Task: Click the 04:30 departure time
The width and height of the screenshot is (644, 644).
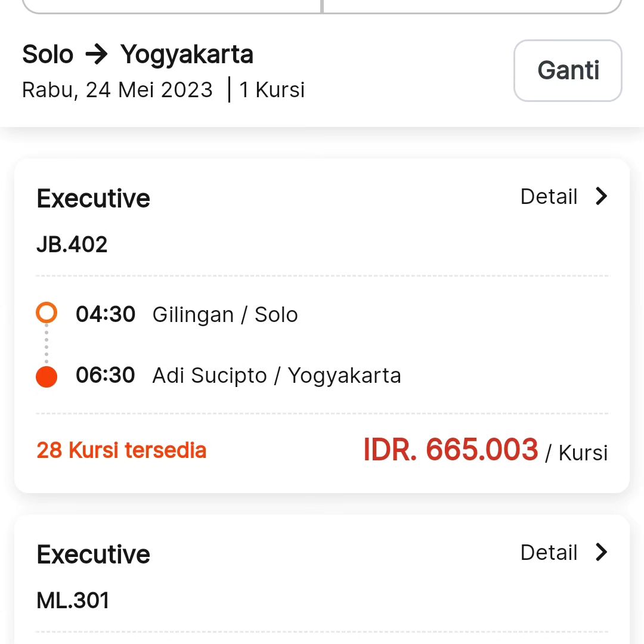Action: coord(106,314)
